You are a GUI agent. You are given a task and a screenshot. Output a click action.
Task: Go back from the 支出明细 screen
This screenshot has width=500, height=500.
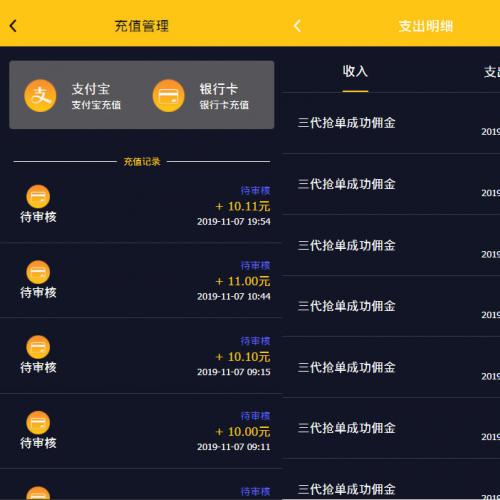pos(297,26)
